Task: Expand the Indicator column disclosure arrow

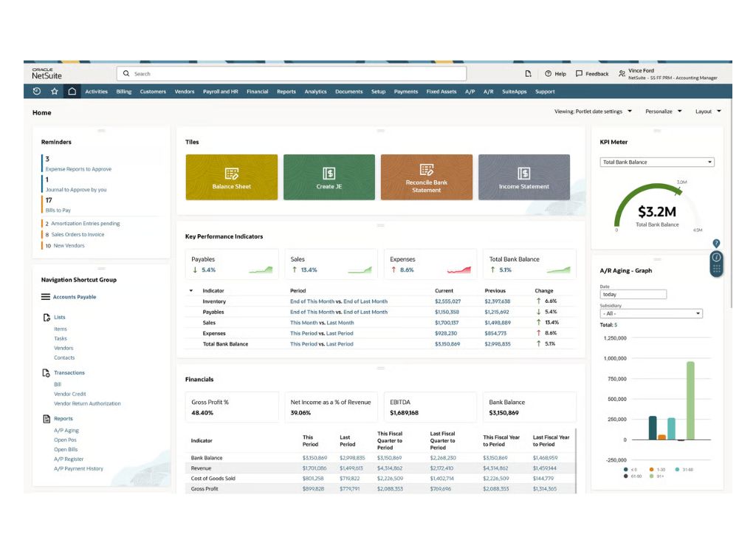Action: click(x=190, y=290)
